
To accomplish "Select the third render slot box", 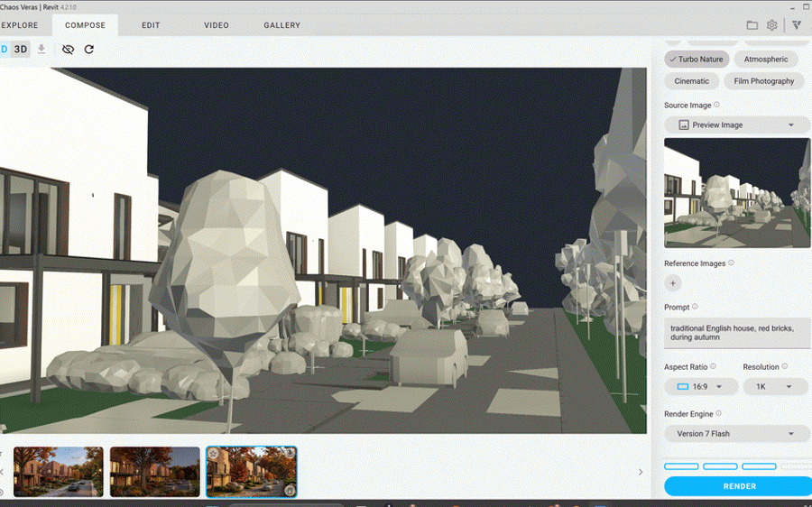I will (759, 466).
